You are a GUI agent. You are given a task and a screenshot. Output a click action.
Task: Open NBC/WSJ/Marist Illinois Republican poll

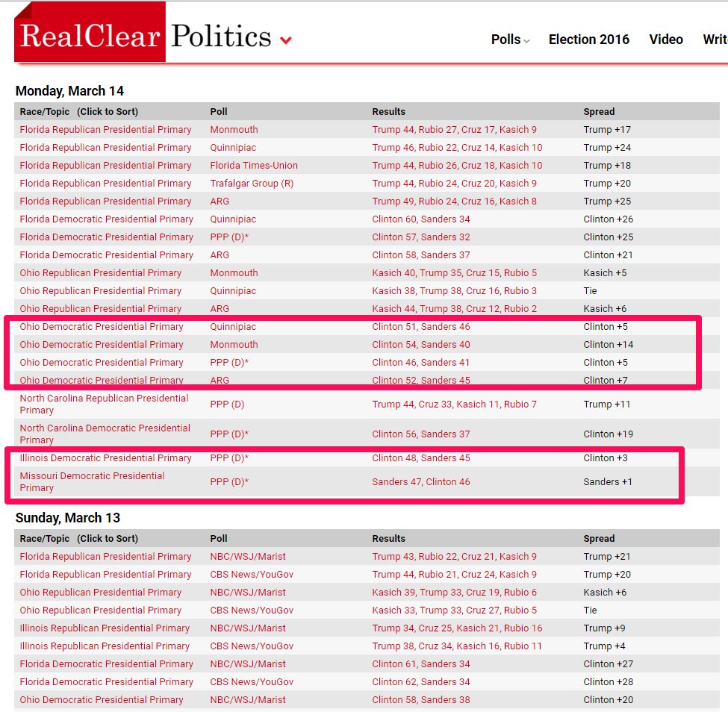(248, 628)
